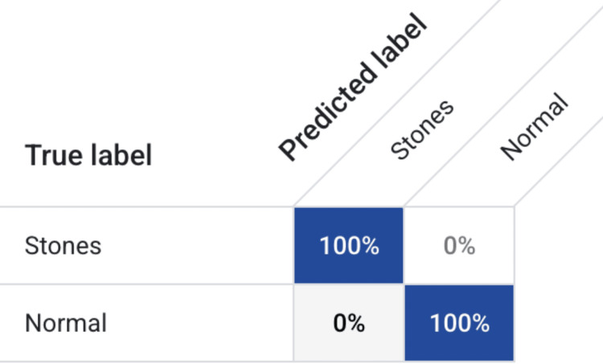
Task: Click the Normal-predicted-Stones 0% cell
Action: (x=349, y=323)
